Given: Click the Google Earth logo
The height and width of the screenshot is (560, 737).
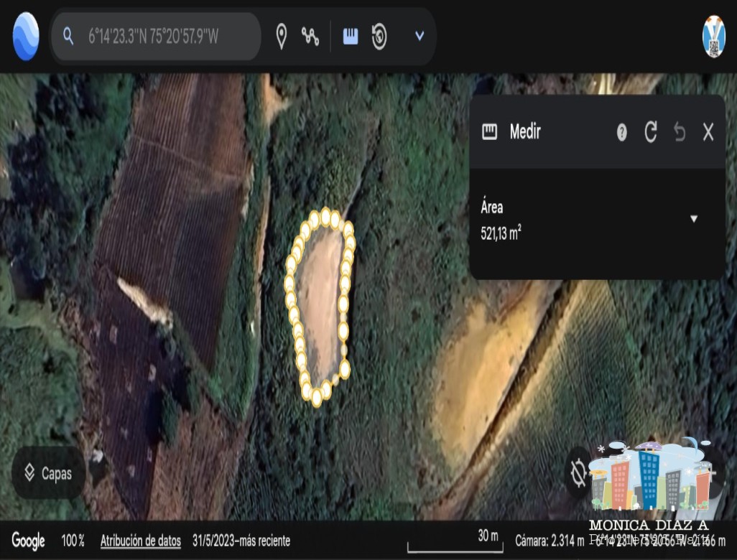Looking at the screenshot, I should (x=26, y=36).
